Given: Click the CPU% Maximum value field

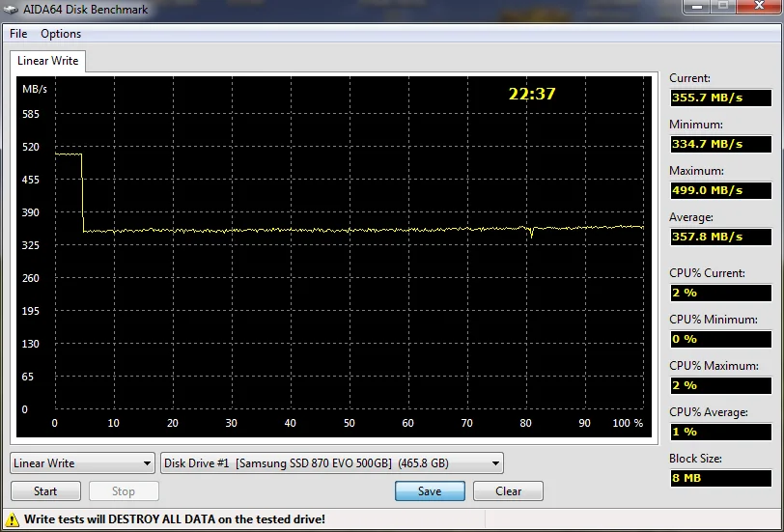Looking at the screenshot, I should pyautogui.click(x=720, y=385).
